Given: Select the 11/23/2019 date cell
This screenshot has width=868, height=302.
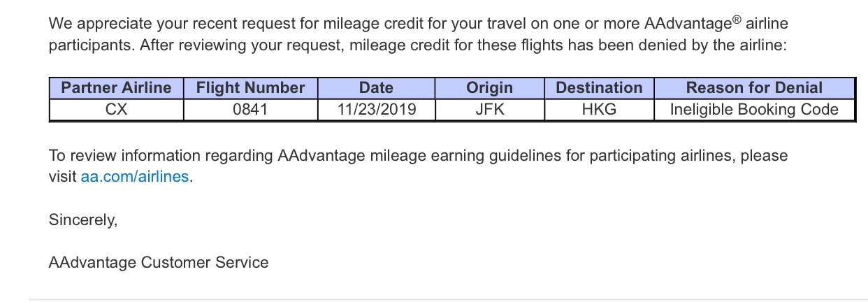Looking at the screenshot, I should click(x=376, y=110).
